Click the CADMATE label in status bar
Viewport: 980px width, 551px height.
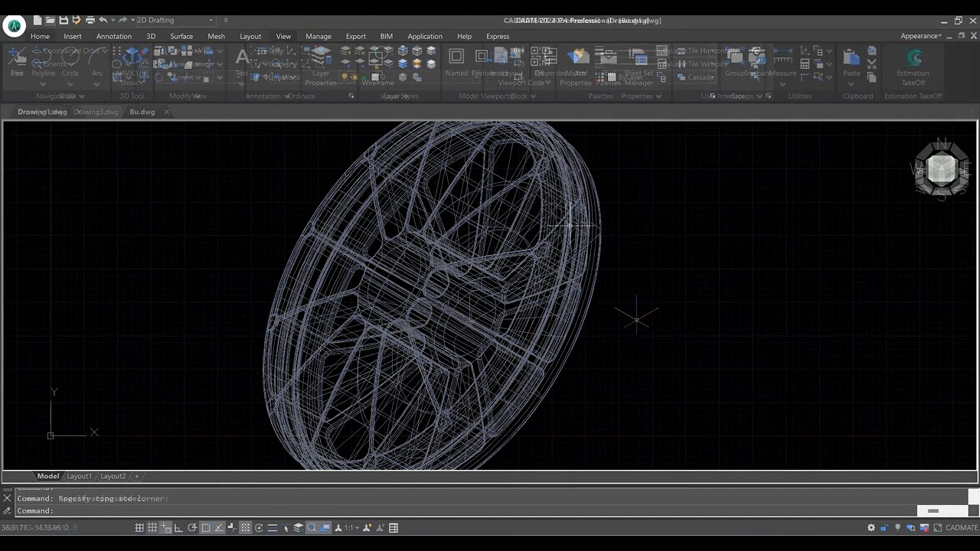pos(962,527)
